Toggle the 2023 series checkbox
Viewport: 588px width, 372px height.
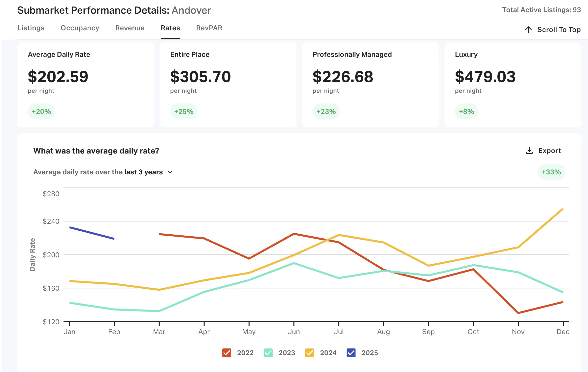tap(268, 353)
